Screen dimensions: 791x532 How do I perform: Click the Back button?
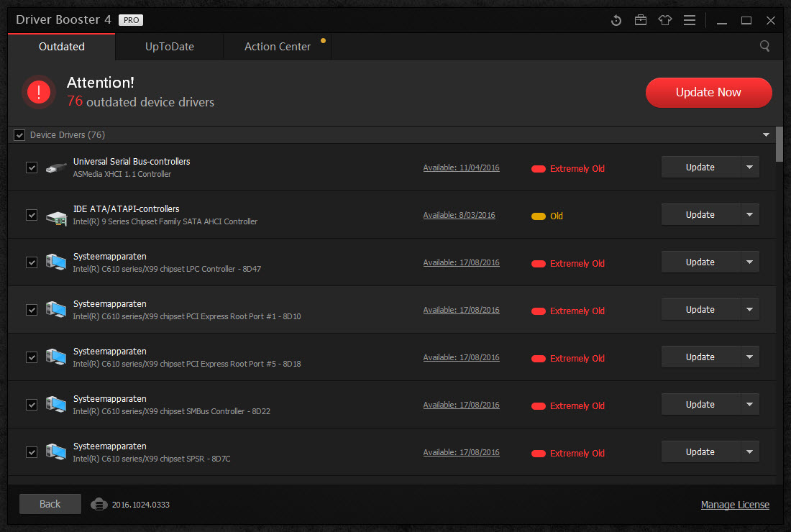point(50,504)
